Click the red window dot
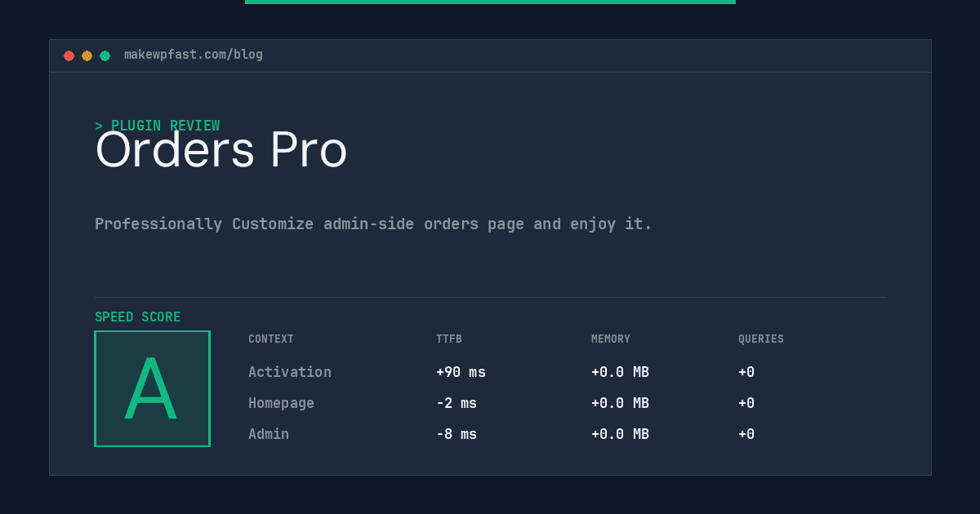980x514 pixels. [69, 55]
